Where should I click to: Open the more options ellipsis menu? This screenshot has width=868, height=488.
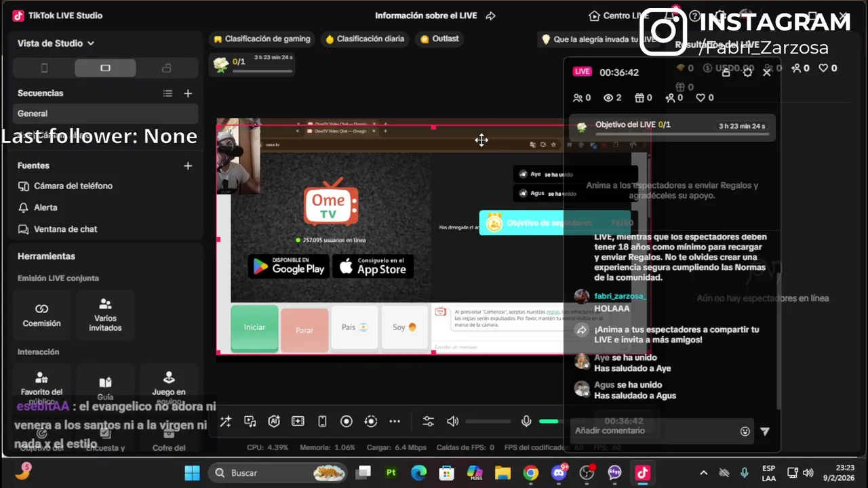click(395, 422)
